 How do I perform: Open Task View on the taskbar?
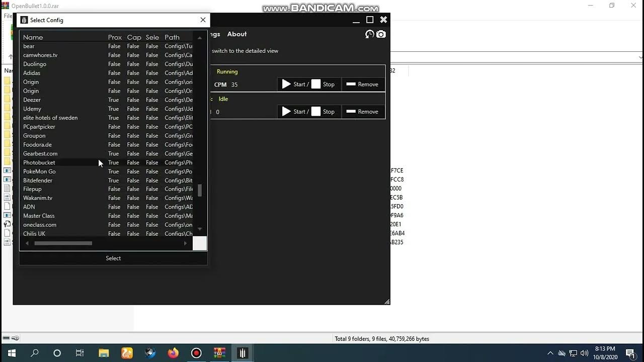[x=79, y=353]
